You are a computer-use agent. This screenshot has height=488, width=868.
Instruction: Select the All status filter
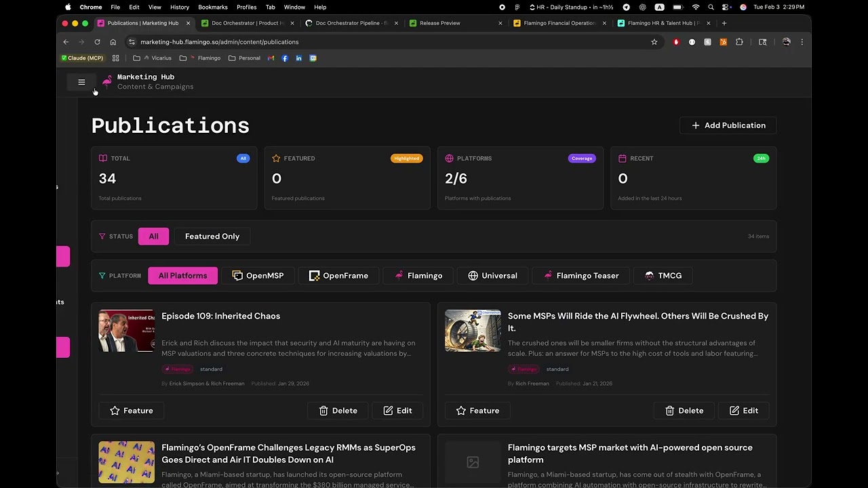[x=153, y=237]
